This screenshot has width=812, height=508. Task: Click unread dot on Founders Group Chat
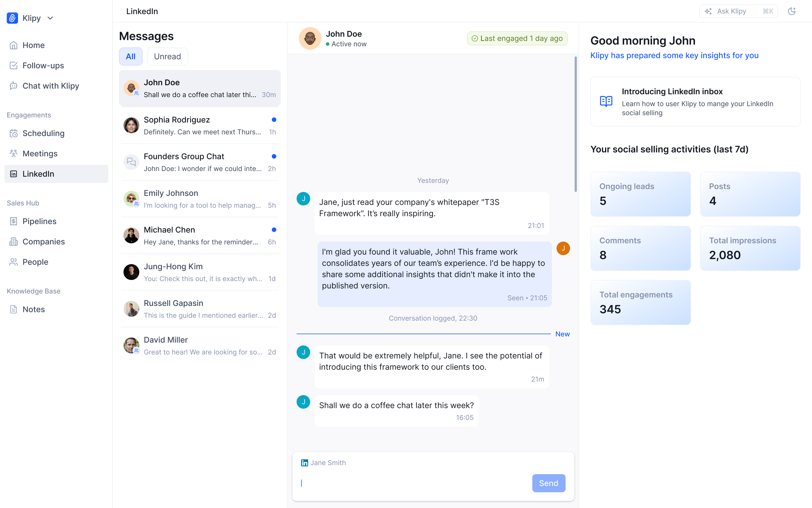(274, 156)
